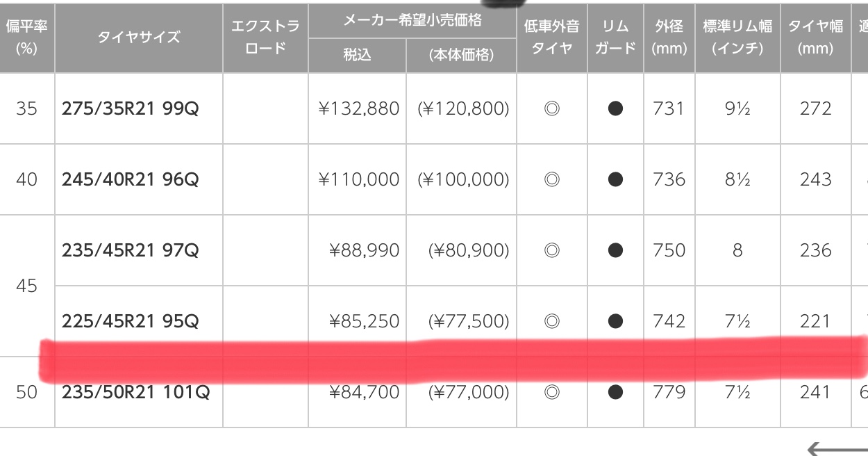Choose the 225/45R21 95Q tire size
The height and width of the screenshot is (456, 868).
click(x=130, y=321)
